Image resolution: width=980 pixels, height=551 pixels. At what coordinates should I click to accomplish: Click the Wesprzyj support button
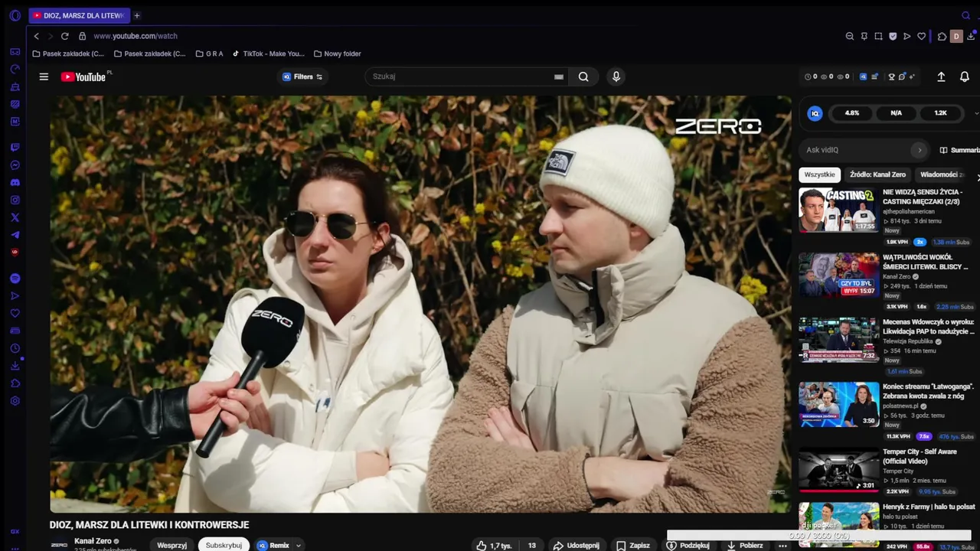click(171, 546)
